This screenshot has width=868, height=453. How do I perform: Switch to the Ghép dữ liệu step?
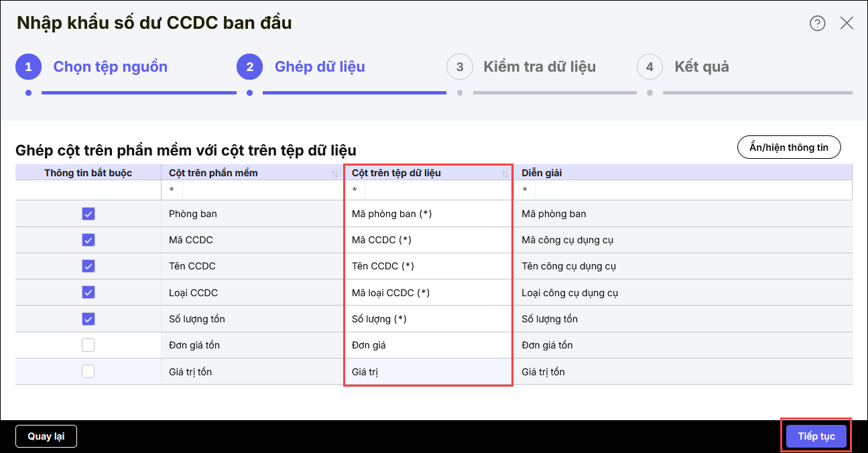click(x=319, y=67)
